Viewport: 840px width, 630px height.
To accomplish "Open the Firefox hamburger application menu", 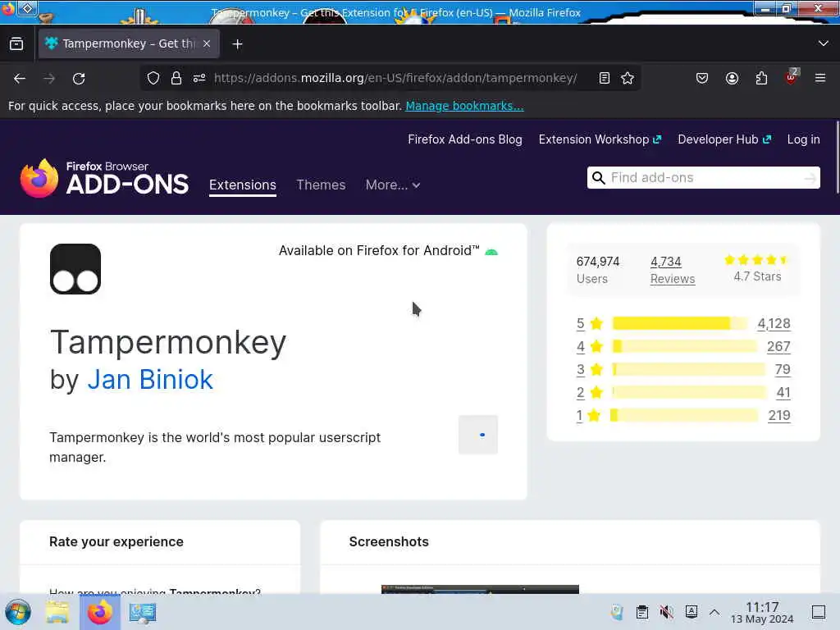I will (820, 78).
